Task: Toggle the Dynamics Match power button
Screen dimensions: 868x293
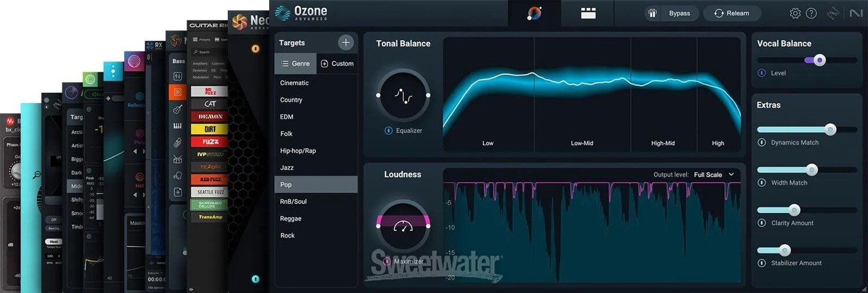Action: click(x=762, y=142)
